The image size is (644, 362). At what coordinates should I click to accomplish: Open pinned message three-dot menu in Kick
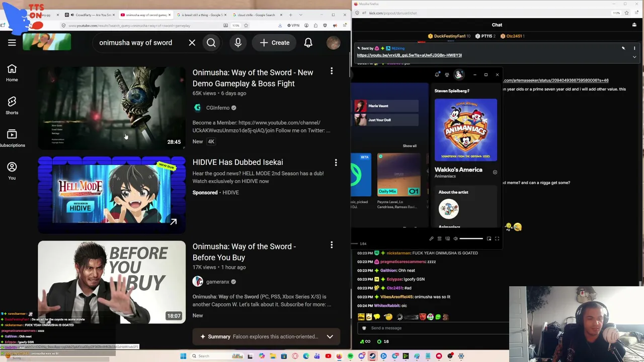(634, 48)
